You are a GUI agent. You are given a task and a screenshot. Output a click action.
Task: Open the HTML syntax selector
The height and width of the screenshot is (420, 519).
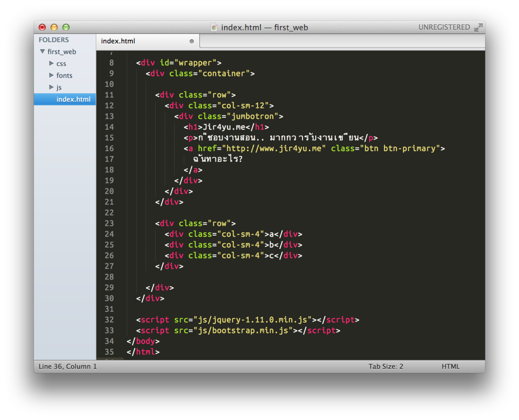point(451,366)
